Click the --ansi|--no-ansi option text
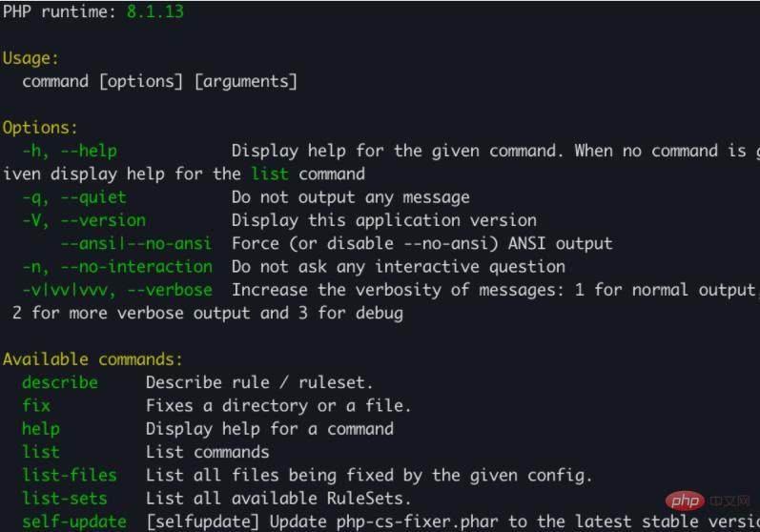The width and height of the screenshot is (760, 532). (x=136, y=243)
